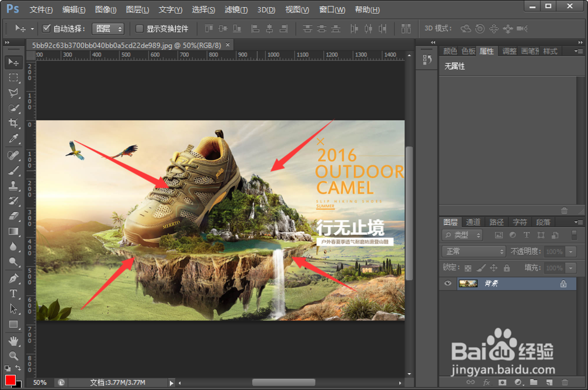Image resolution: width=588 pixels, height=390 pixels.
Task: Enable Show Transform Controls checkbox (显示变换控件)
Action: [x=139, y=28]
